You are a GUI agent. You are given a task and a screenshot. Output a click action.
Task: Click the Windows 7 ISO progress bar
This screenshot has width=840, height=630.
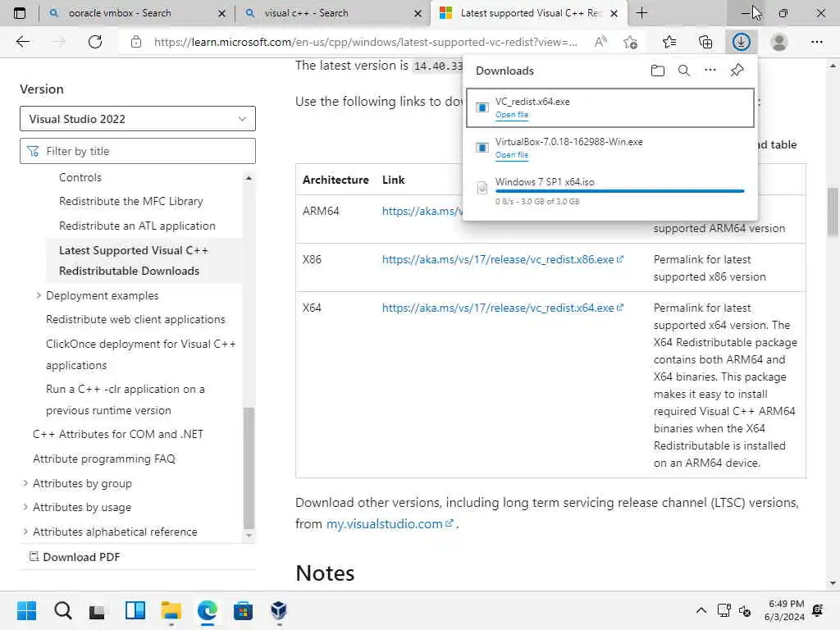620,190
